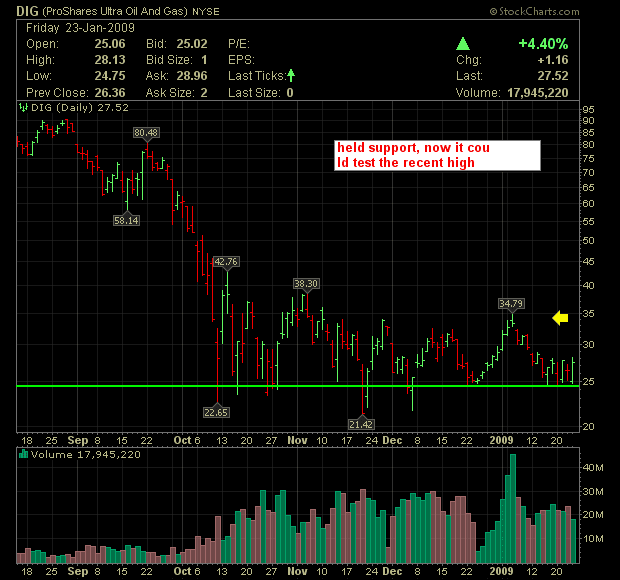Click 2009 on the volume panel date axis
Screen dimensions: 620x580
pos(501,571)
